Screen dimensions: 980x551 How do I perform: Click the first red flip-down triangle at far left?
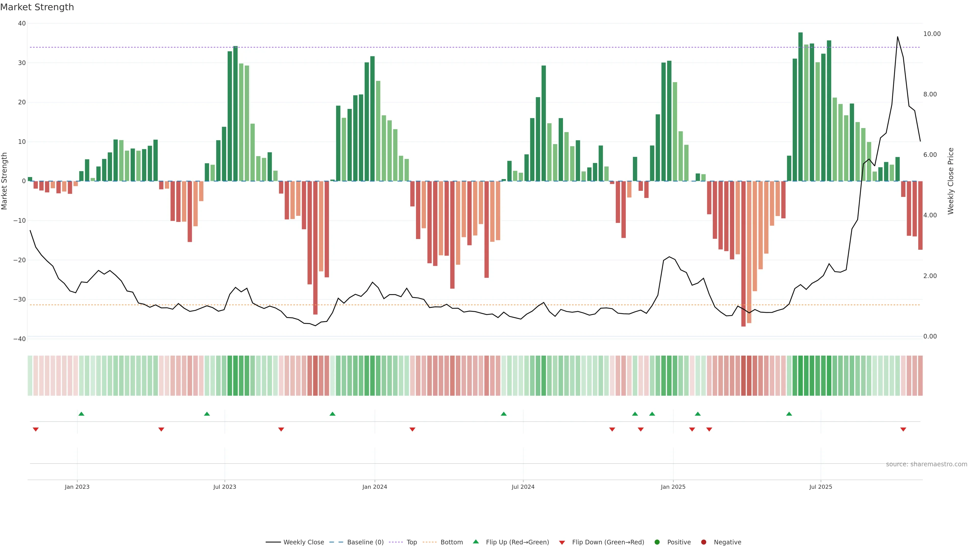36,429
